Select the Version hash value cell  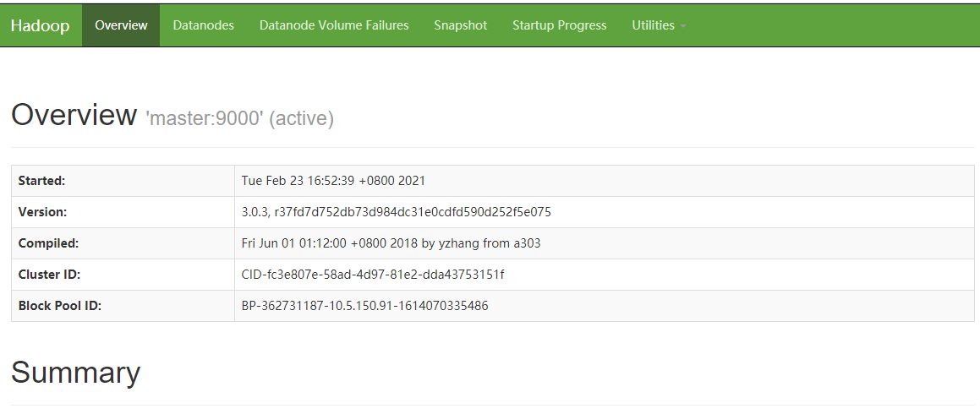pyautogui.click(x=605, y=212)
